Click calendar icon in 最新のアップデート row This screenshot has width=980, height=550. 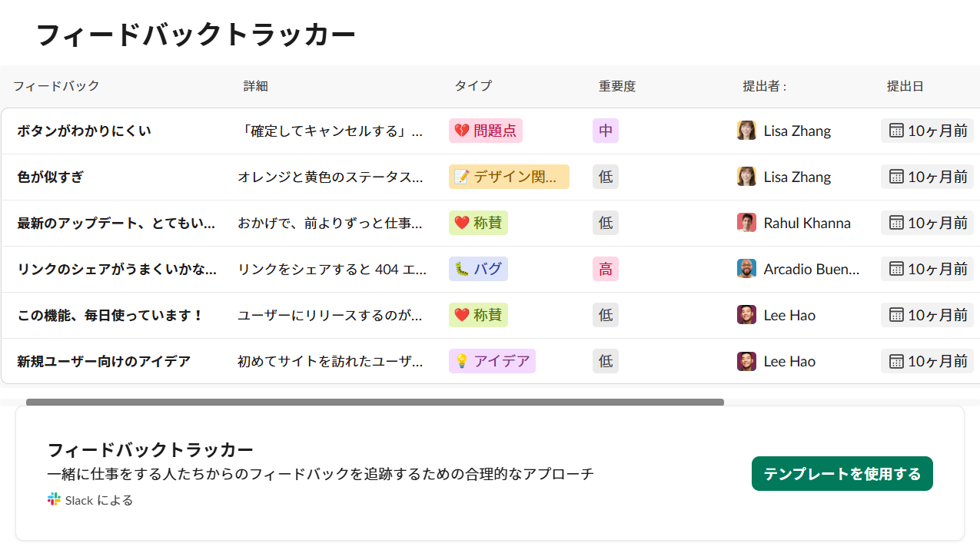point(896,223)
